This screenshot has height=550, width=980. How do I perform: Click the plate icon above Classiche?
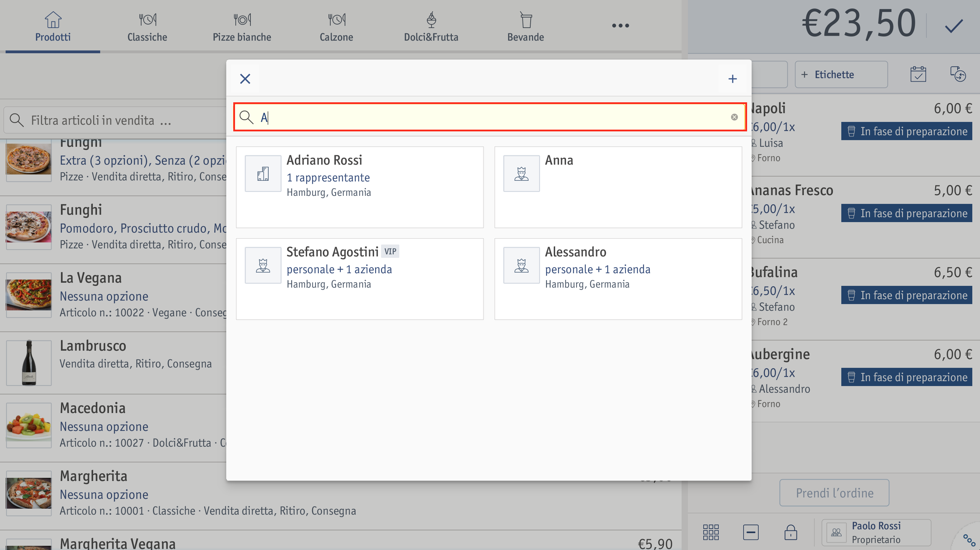(x=147, y=19)
